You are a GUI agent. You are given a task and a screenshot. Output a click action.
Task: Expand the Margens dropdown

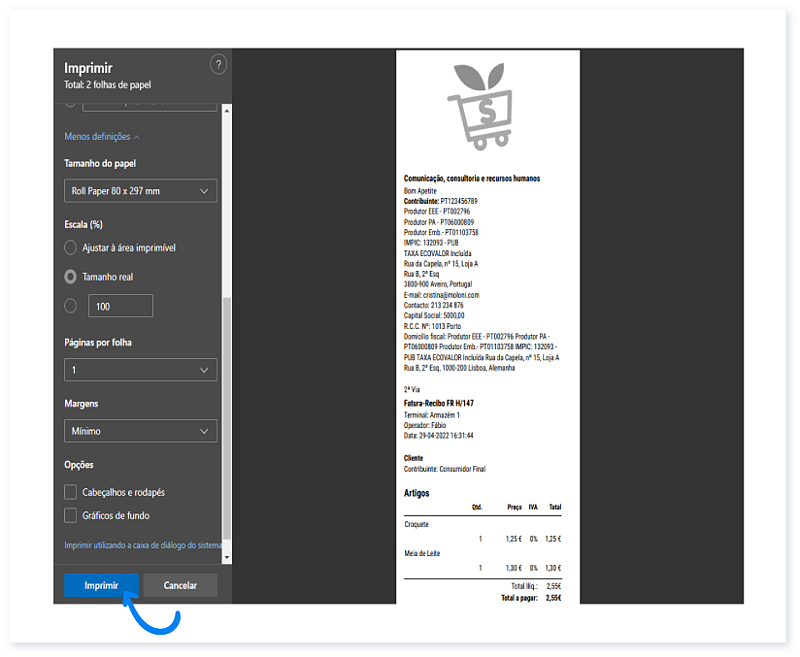[x=140, y=431]
